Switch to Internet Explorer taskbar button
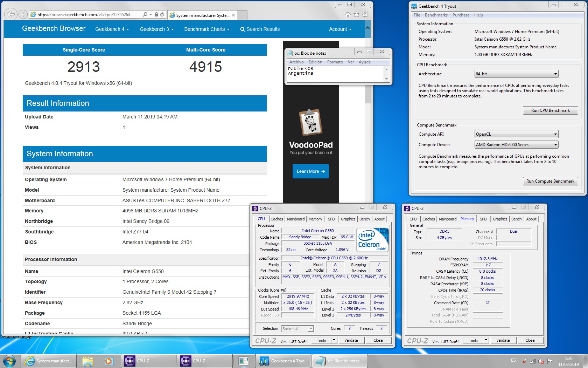This screenshot has height=368, width=588. tap(49, 361)
